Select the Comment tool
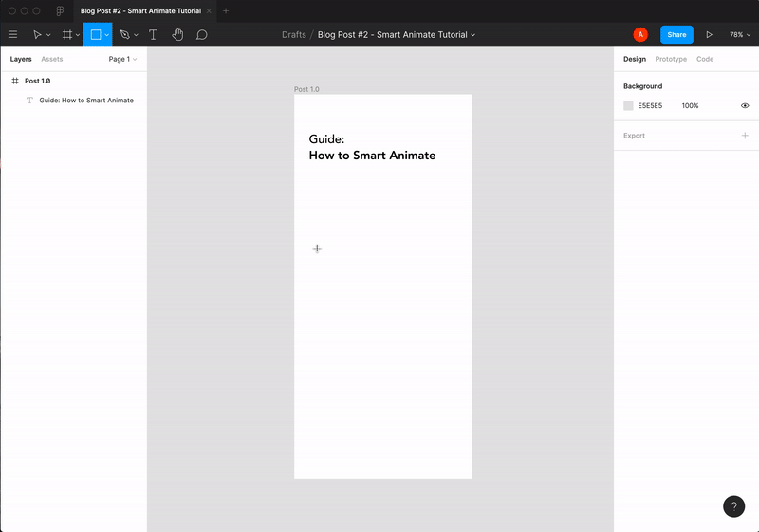 click(202, 35)
